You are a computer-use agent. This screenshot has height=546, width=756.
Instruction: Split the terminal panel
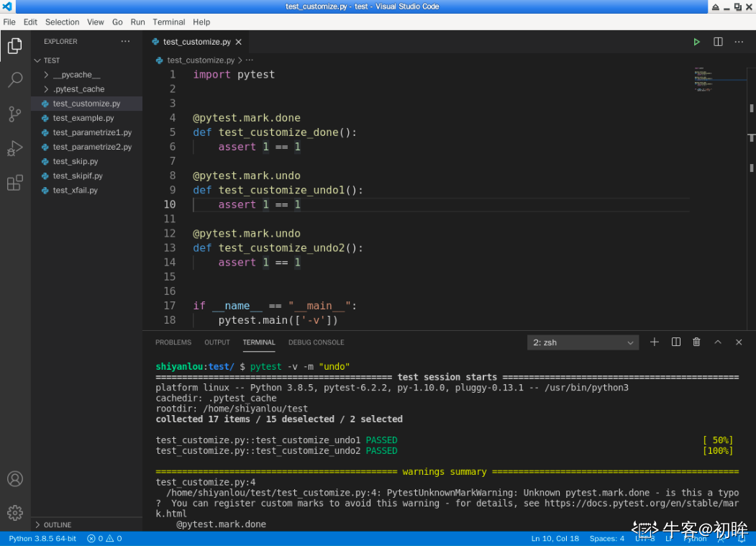tap(676, 342)
